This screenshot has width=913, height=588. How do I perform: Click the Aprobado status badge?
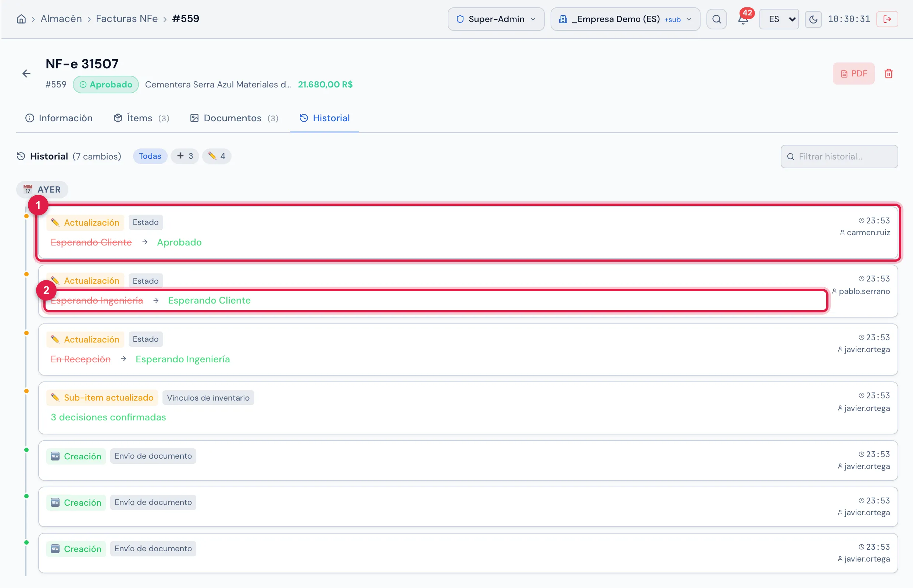[106, 85]
